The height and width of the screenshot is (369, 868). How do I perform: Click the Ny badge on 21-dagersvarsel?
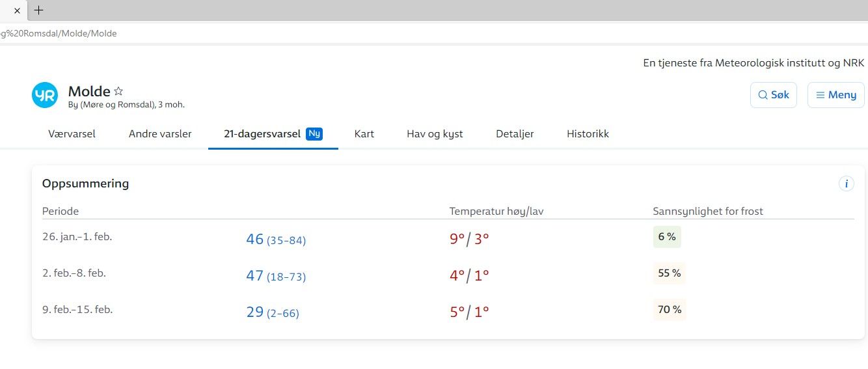tap(314, 134)
